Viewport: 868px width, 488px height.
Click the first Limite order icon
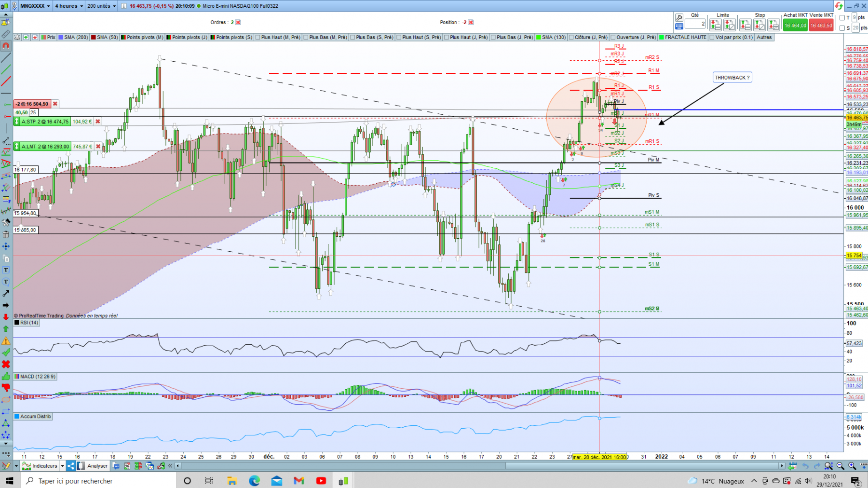(716, 25)
